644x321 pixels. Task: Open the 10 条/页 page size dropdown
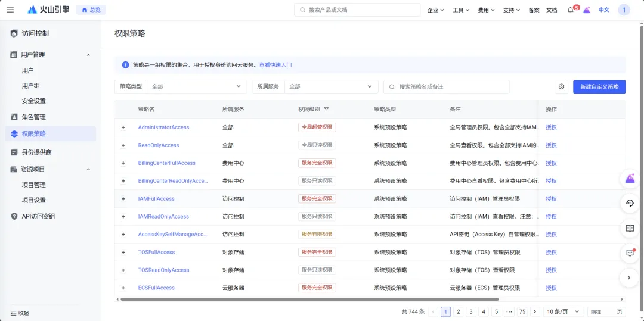[x=563, y=312]
